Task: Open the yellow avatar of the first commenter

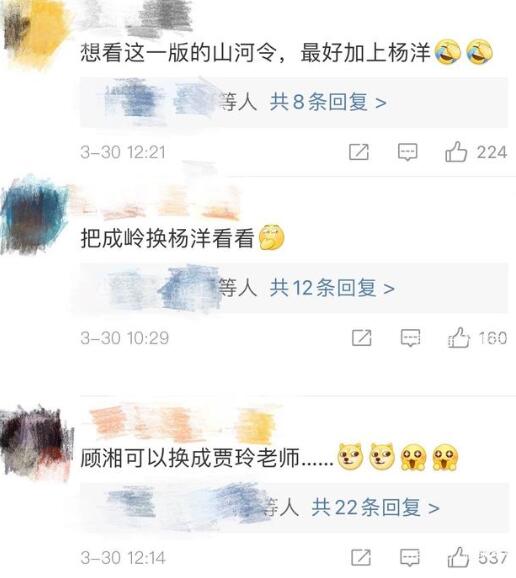Action: (36, 33)
